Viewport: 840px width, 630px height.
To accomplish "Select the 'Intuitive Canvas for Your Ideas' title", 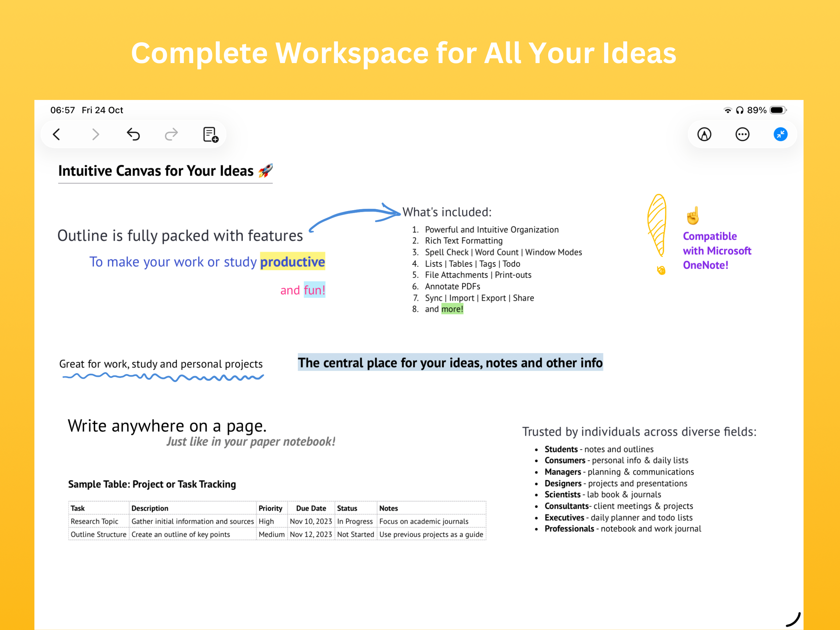I will [156, 171].
